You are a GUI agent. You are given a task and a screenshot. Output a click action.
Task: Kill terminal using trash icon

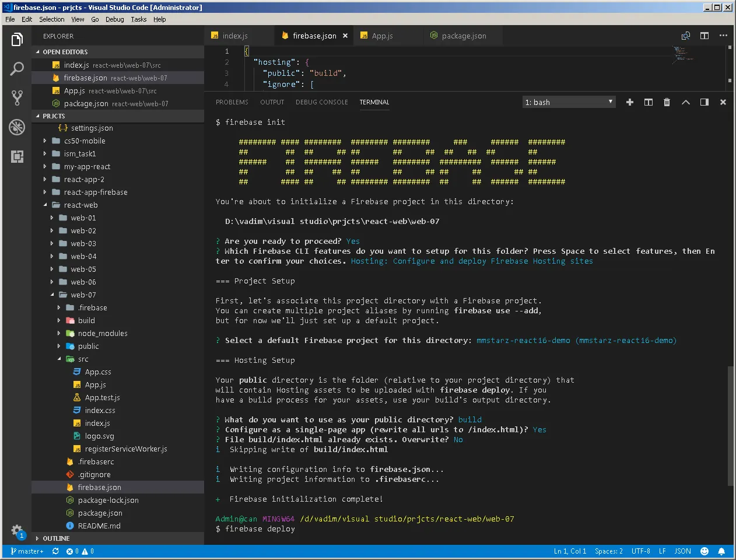pyautogui.click(x=667, y=102)
